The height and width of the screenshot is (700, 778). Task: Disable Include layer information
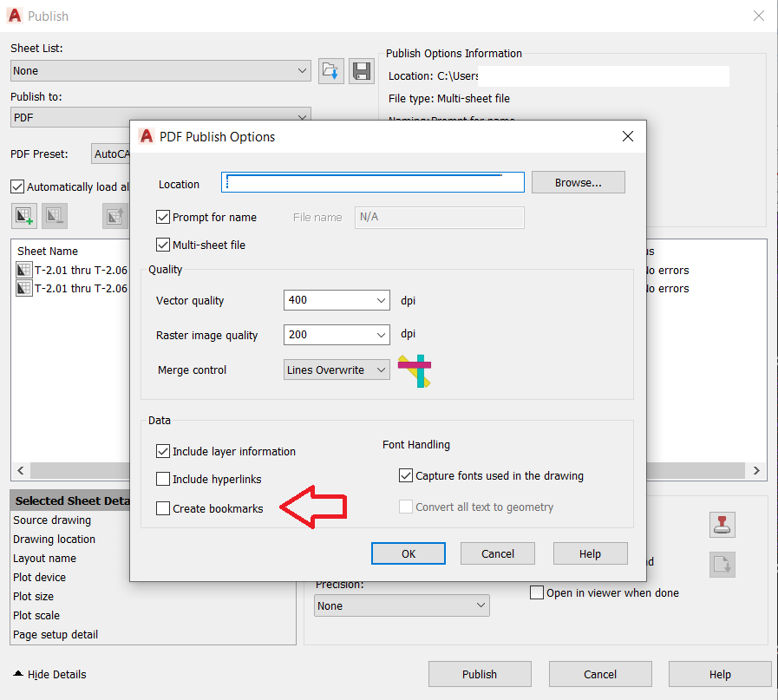[162, 451]
